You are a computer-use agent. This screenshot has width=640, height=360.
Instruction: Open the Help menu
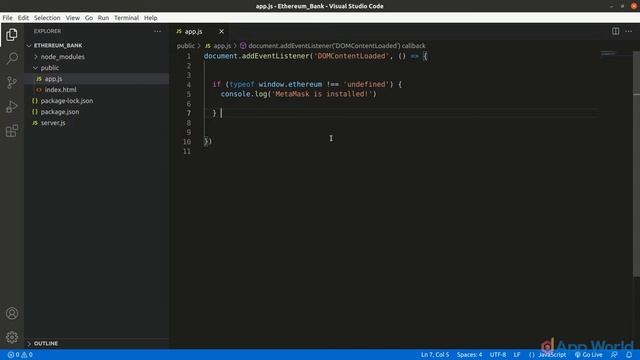[x=151, y=18]
